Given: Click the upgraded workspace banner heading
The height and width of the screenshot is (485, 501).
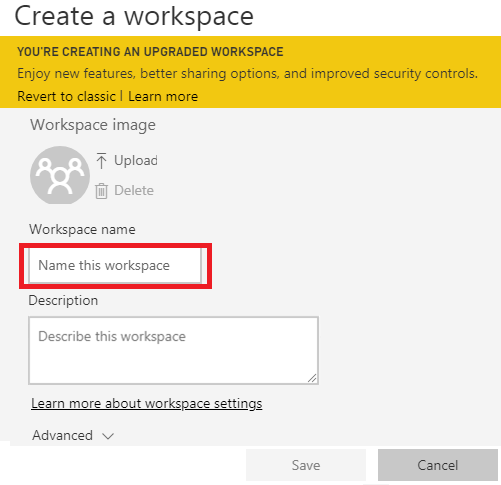Looking at the screenshot, I should (x=150, y=52).
